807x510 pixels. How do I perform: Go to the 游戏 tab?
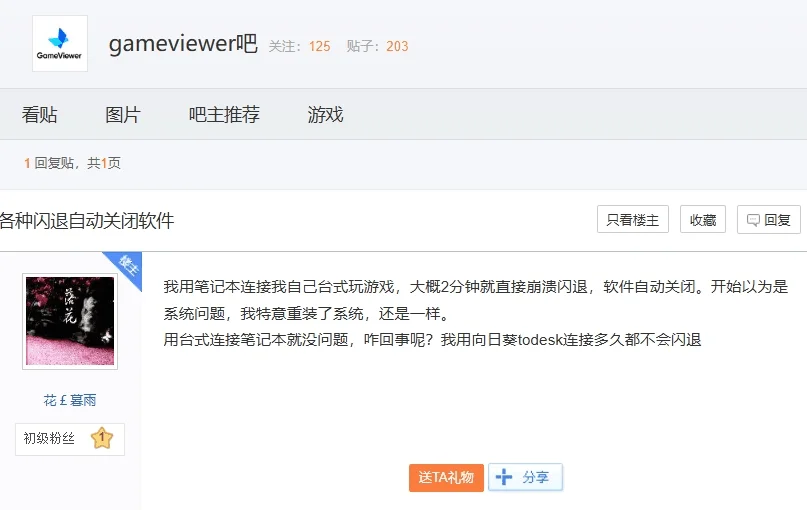coord(325,115)
